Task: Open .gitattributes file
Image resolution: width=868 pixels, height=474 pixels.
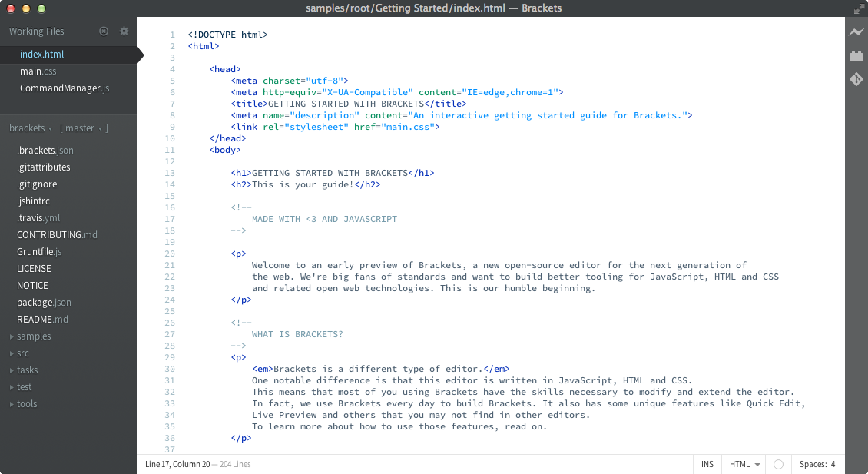Action: point(43,167)
